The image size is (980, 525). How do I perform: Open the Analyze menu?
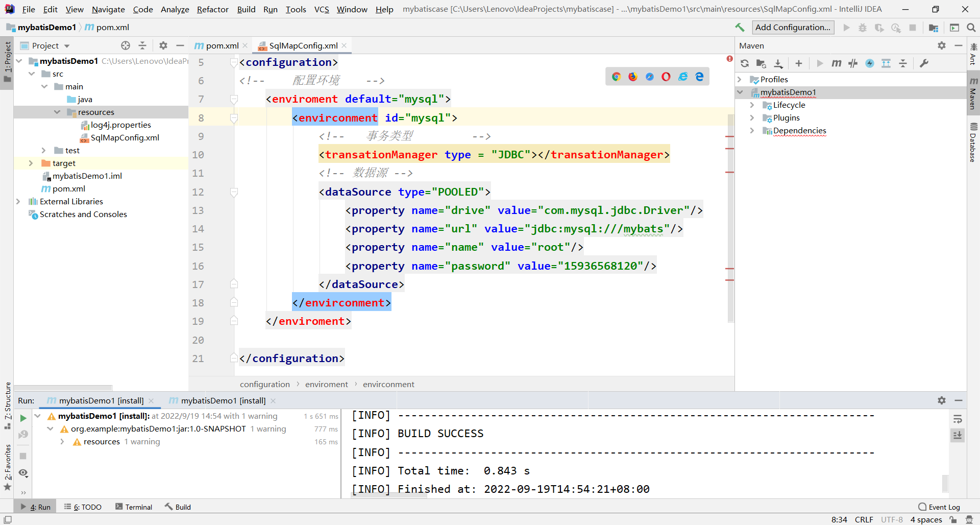tap(175, 9)
